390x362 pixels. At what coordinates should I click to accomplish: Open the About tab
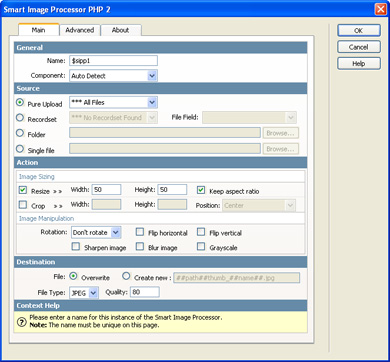[x=120, y=30]
